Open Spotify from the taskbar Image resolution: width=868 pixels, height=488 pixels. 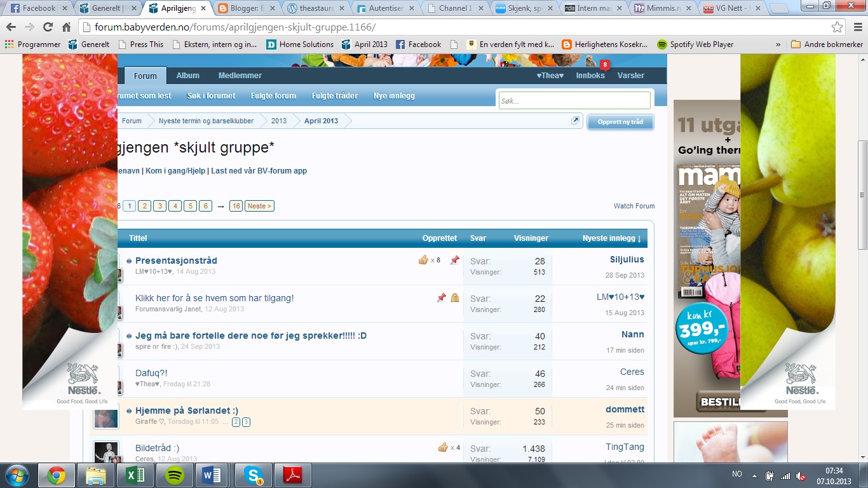click(x=175, y=475)
